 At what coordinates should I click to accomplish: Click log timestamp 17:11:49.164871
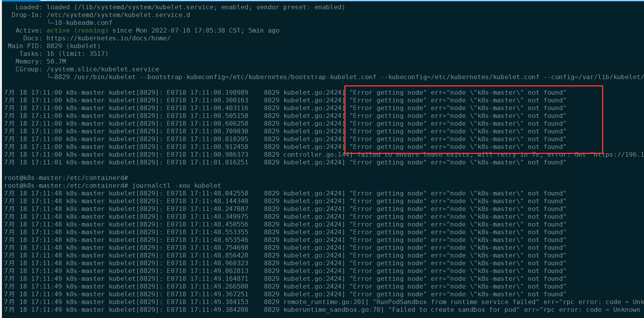(x=219, y=278)
